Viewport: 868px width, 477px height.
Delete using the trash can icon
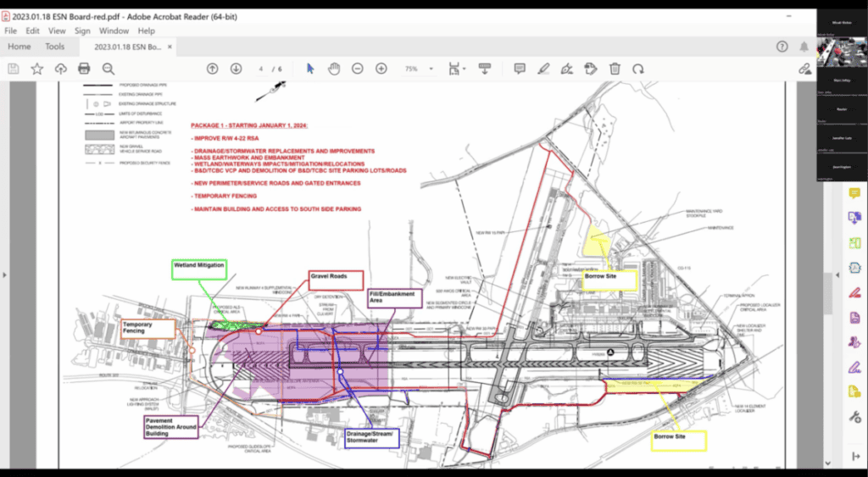click(615, 69)
